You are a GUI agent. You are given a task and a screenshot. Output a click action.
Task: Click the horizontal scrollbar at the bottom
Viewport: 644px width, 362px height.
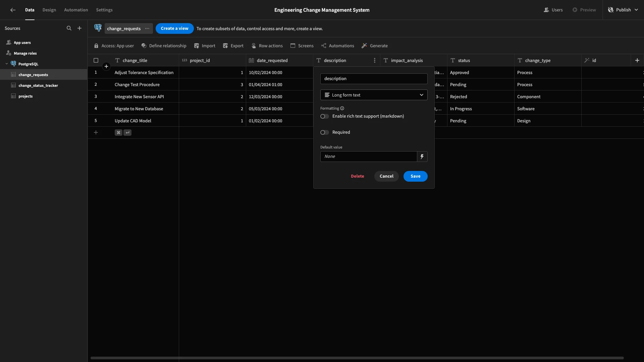[357, 358]
